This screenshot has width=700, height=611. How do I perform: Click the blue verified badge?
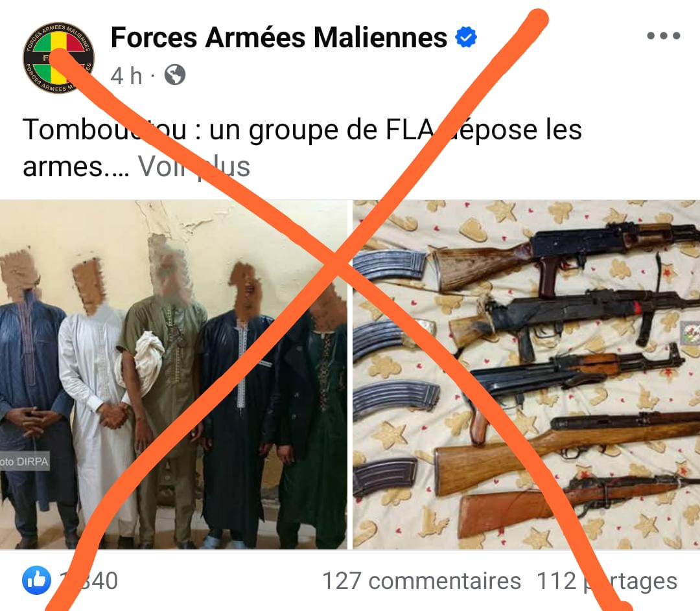(x=466, y=37)
